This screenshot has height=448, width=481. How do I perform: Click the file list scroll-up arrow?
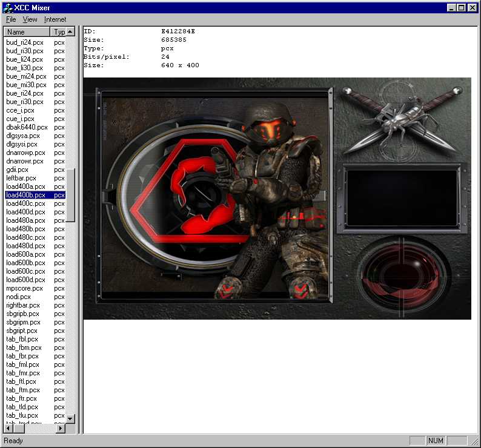pos(70,31)
